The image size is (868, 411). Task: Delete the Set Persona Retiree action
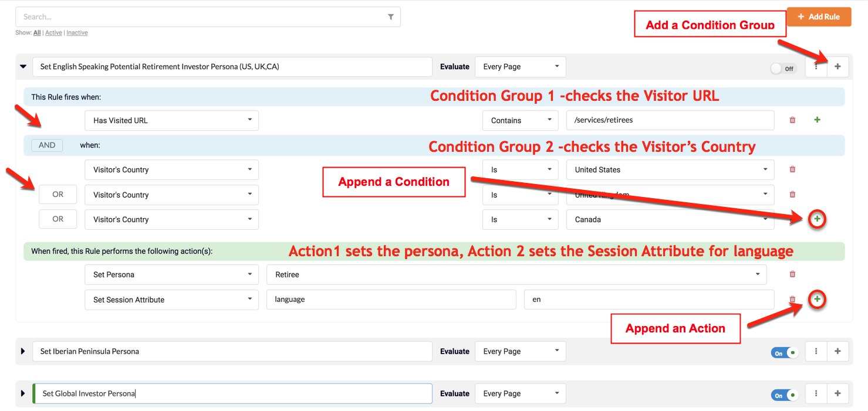click(x=792, y=274)
